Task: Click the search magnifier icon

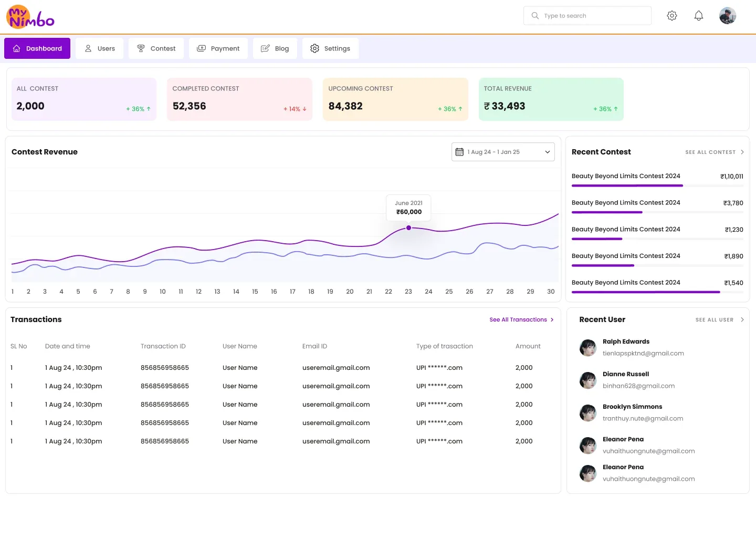Action: (x=535, y=16)
